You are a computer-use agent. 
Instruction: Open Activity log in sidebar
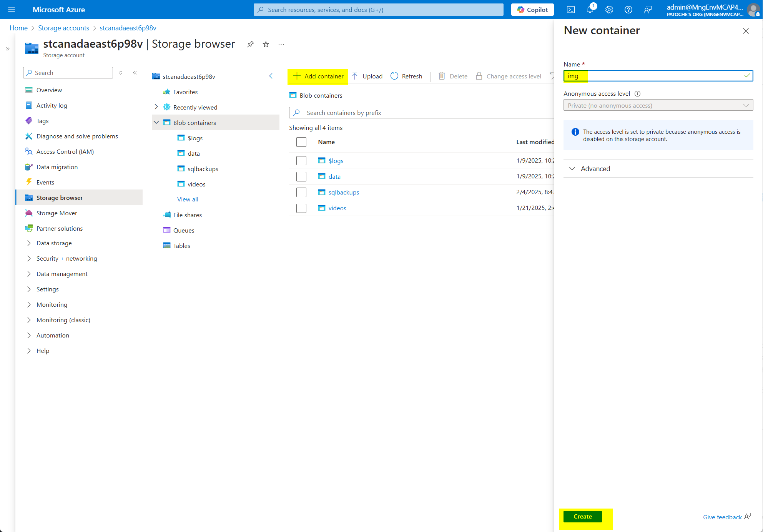pos(52,105)
